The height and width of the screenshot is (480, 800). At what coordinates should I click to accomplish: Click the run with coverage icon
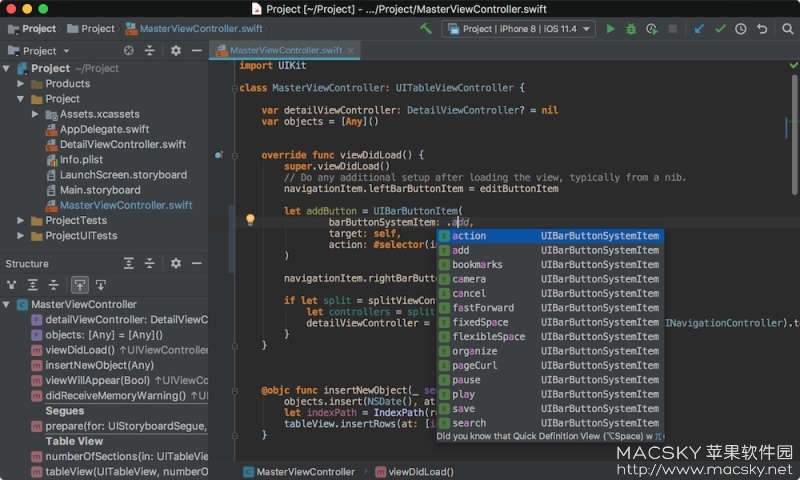(652, 29)
